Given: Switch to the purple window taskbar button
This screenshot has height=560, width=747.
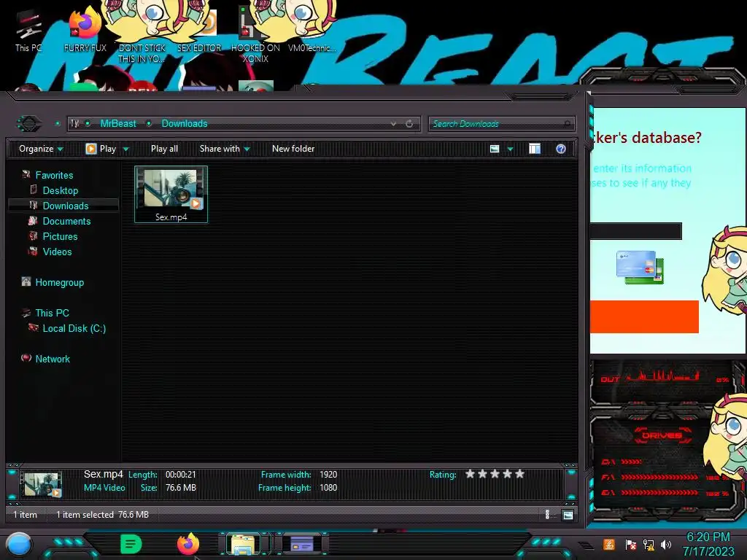Looking at the screenshot, I should click(x=302, y=544).
